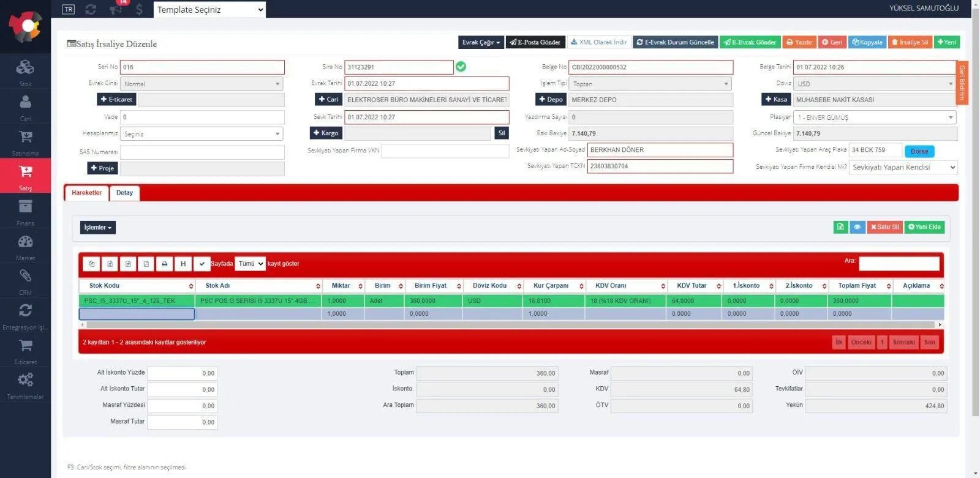Image resolution: width=980 pixels, height=478 pixels.
Task: Open the Plasiyer dropdown
Action: pos(875,117)
